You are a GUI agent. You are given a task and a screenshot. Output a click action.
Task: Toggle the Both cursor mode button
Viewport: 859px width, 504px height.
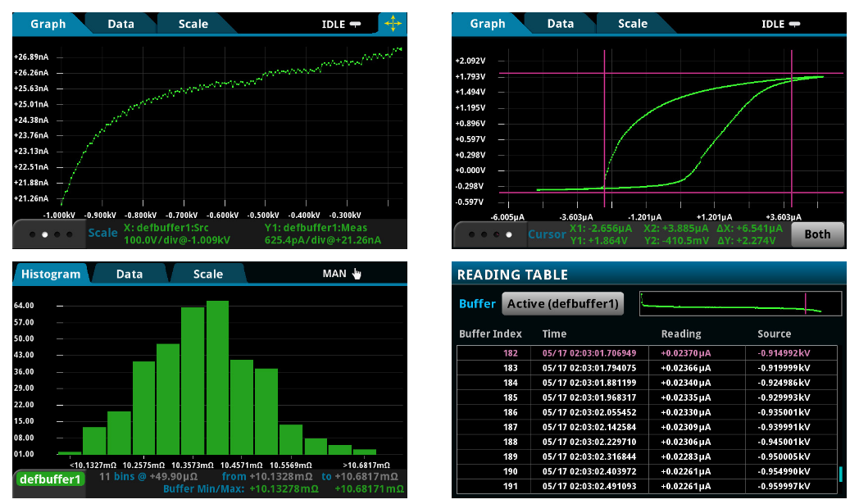(816, 234)
